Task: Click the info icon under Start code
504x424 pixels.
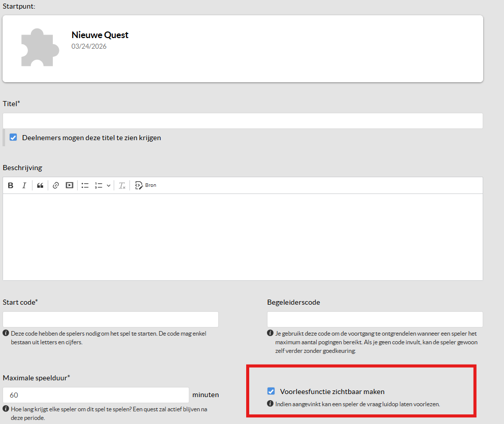Action: [x=6, y=334]
